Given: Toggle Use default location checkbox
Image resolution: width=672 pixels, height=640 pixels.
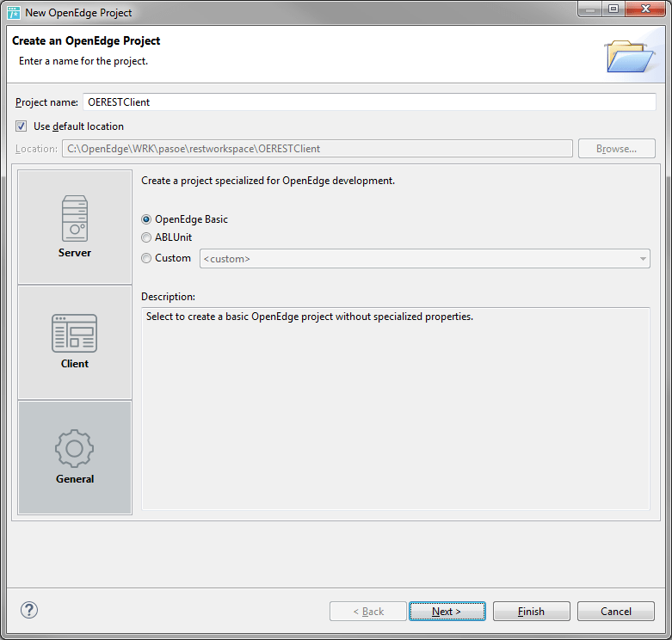Looking at the screenshot, I should (x=21, y=126).
